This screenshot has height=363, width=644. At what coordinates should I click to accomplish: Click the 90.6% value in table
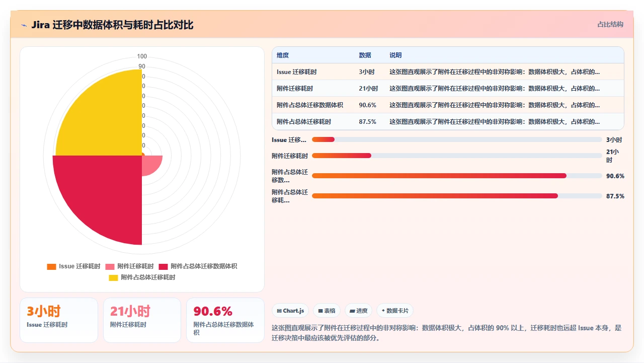pos(367,105)
